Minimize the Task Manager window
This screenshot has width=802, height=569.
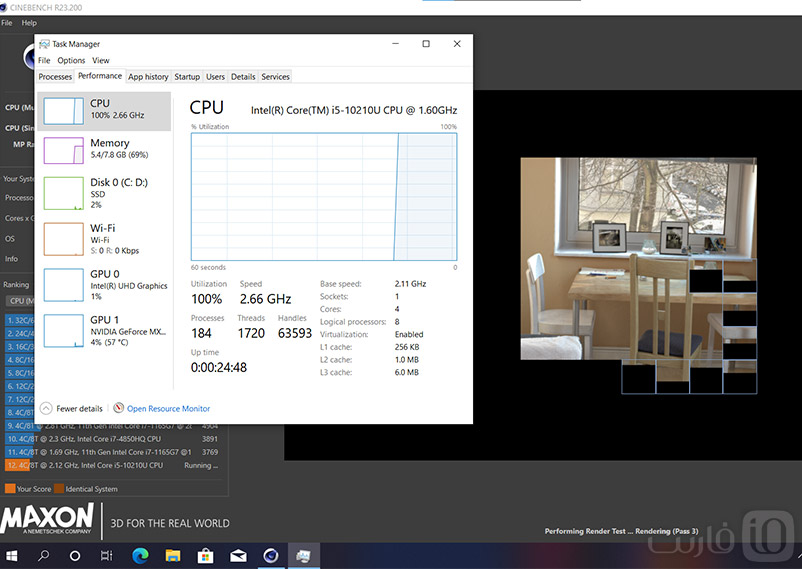pos(395,44)
